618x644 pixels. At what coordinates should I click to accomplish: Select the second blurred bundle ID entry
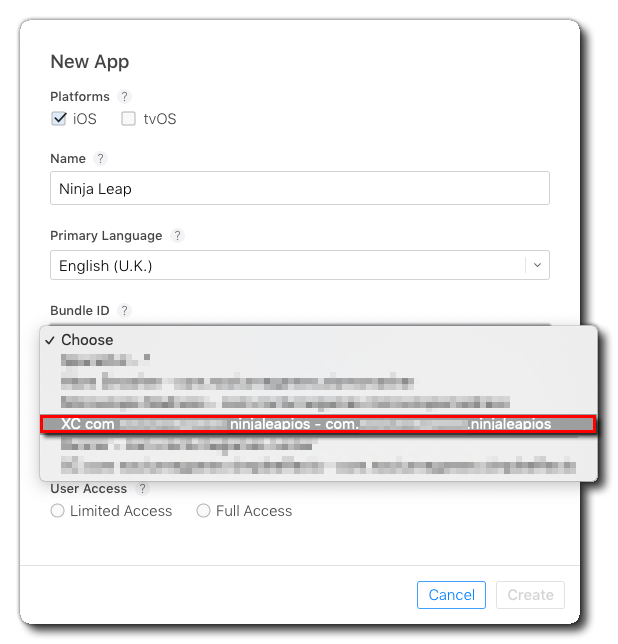(x=319, y=382)
